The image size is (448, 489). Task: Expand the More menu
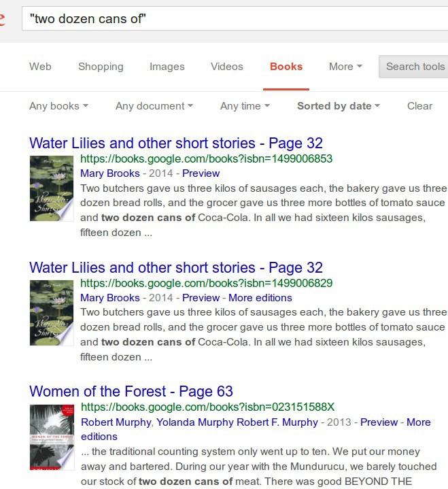click(x=345, y=67)
